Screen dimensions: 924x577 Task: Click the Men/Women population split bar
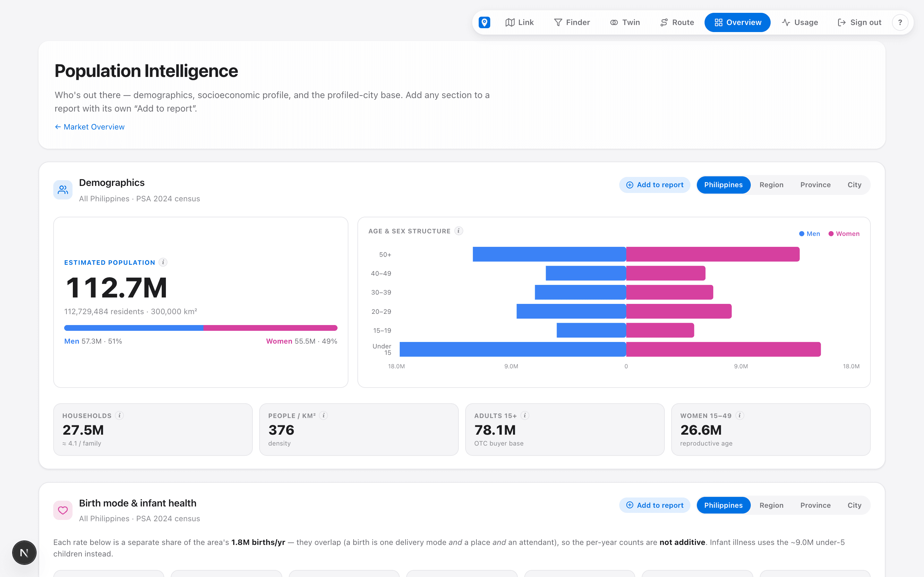pyautogui.click(x=201, y=328)
